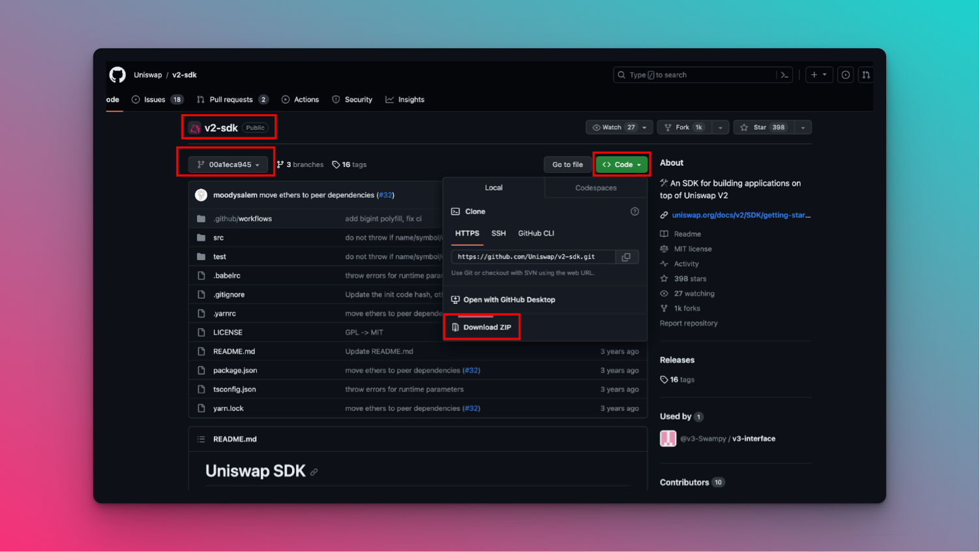980x552 pixels.
Task: Open the .yarnrc file
Action: pyautogui.click(x=224, y=313)
